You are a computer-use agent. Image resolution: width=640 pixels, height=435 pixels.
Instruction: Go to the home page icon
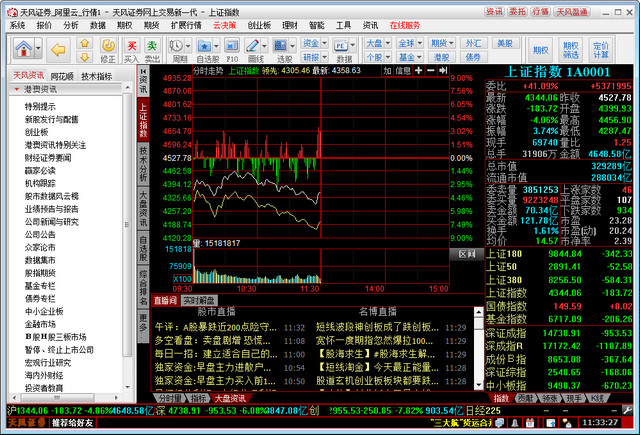tap(24, 49)
